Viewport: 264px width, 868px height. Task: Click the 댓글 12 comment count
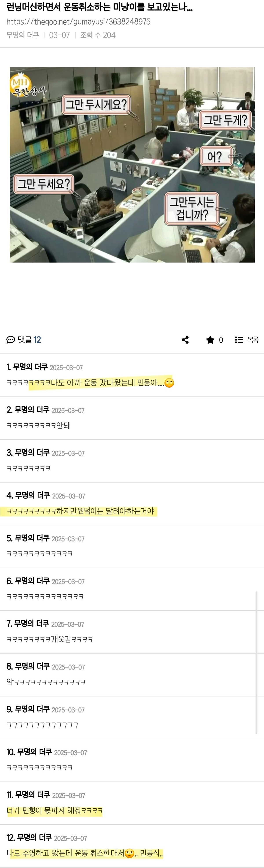pyautogui.click(x=29, y=340)
